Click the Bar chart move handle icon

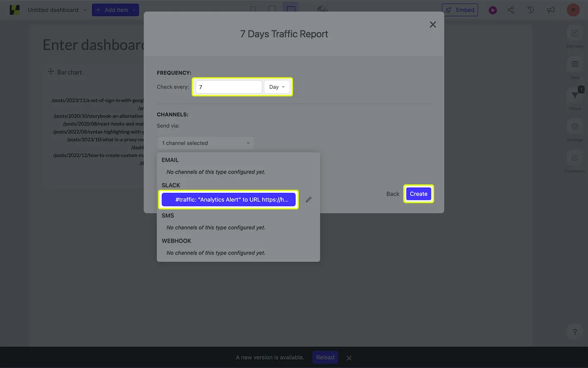coord(51,72)
